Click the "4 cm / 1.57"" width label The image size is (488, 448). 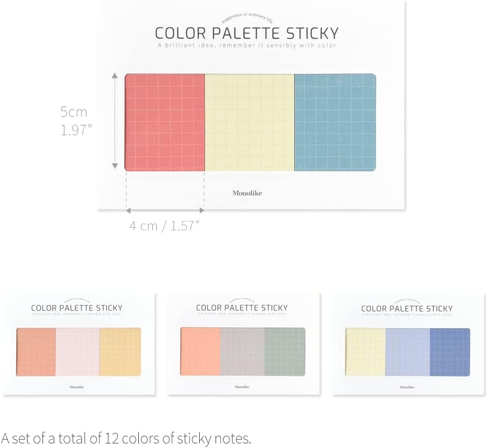[x=164, y=226]
